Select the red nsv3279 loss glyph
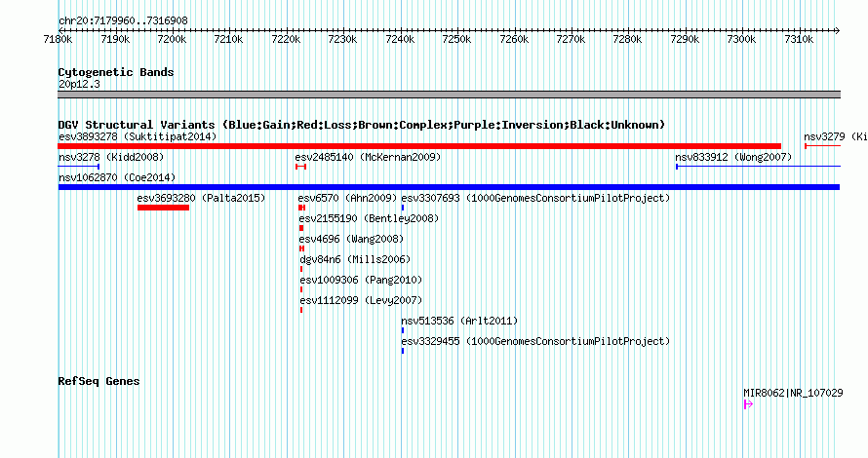Viewport: 868px width, 458px height. (822, 146)
